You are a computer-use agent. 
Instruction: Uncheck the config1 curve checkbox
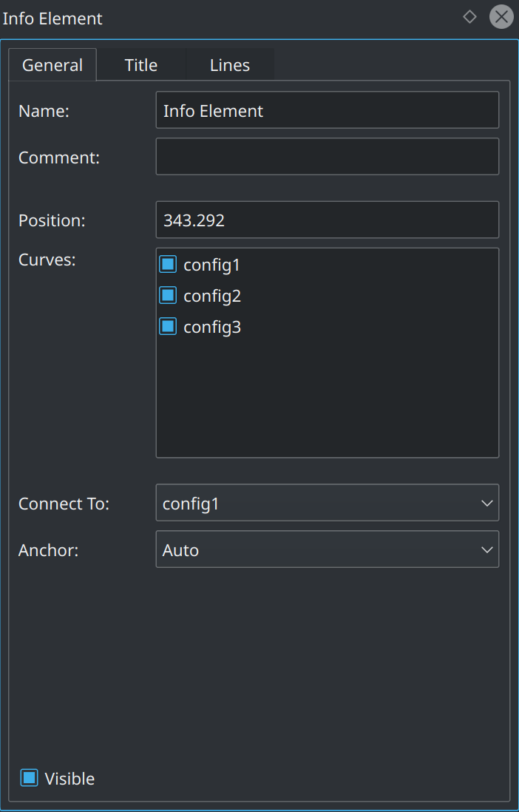click(x=167, y=264)
